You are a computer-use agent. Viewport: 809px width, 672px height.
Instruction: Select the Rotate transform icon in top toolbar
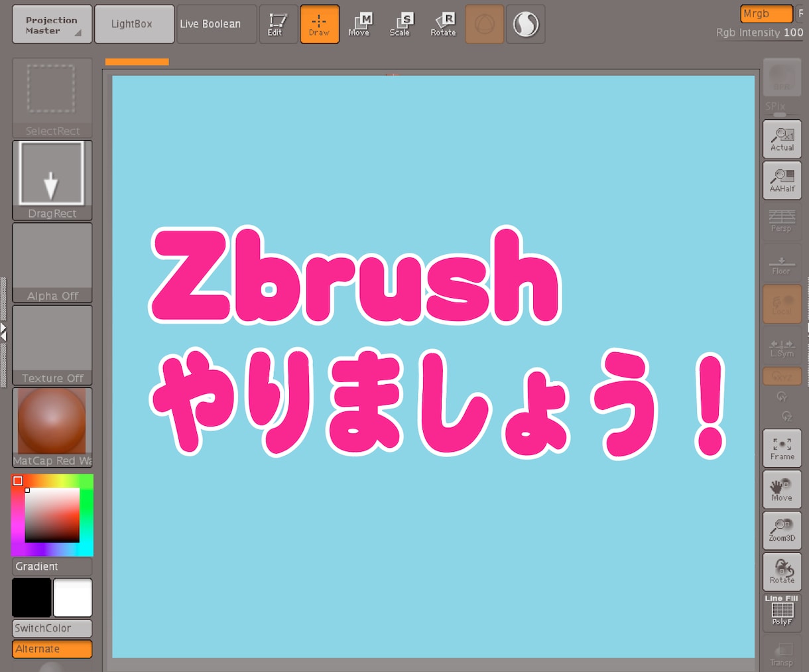(443, 25)
